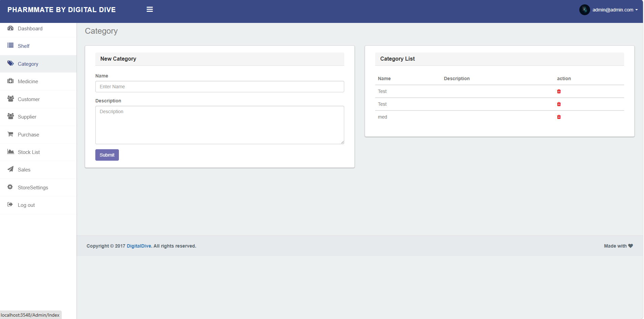Click the Purchase cart icon in sidebar
The image size is (644, 319).
10,134
